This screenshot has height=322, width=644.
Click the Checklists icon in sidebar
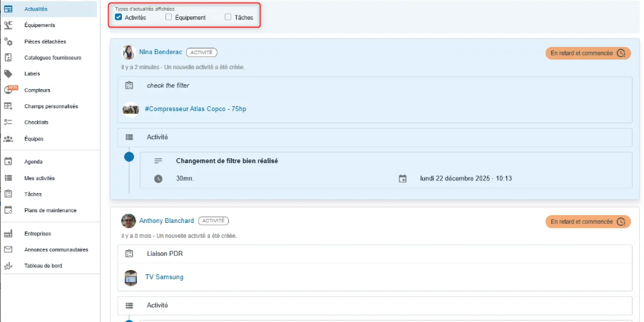coord(9,123)
